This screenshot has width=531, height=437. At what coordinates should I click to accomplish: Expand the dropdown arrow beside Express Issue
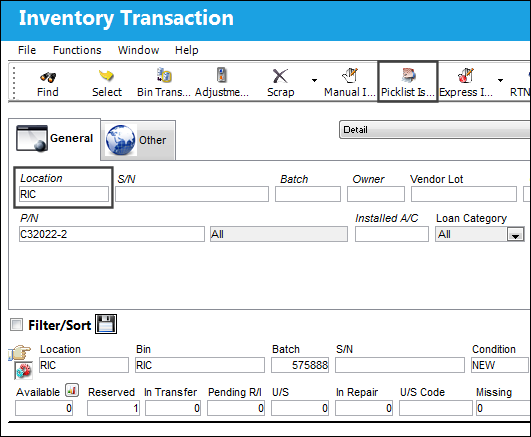coord(500,80)
